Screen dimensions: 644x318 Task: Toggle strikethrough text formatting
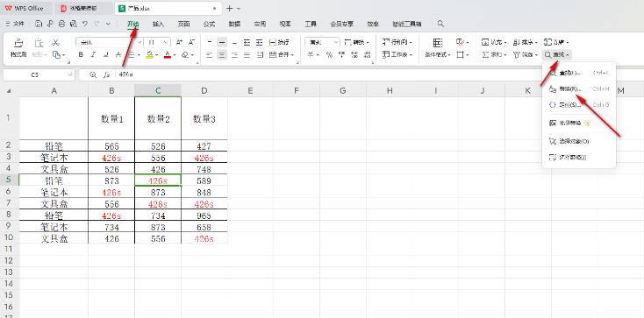click(118, 54)
